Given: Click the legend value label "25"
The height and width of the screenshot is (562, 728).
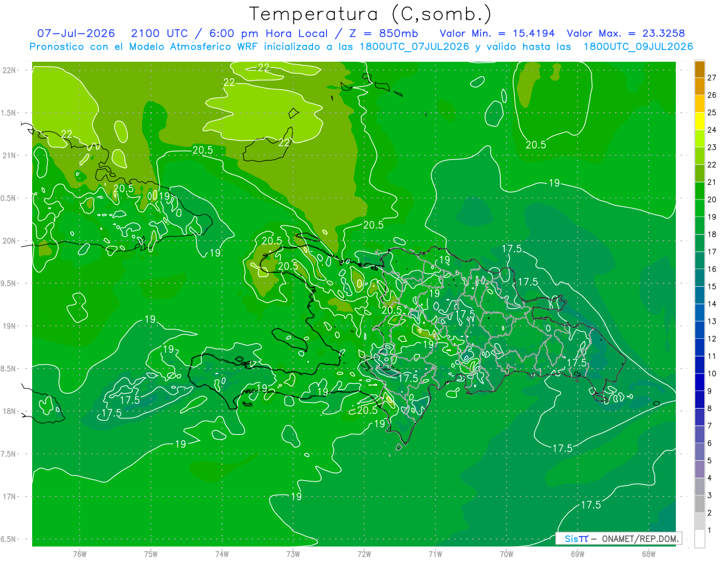Looking at the screenshot, I should (x=712, y=112).
